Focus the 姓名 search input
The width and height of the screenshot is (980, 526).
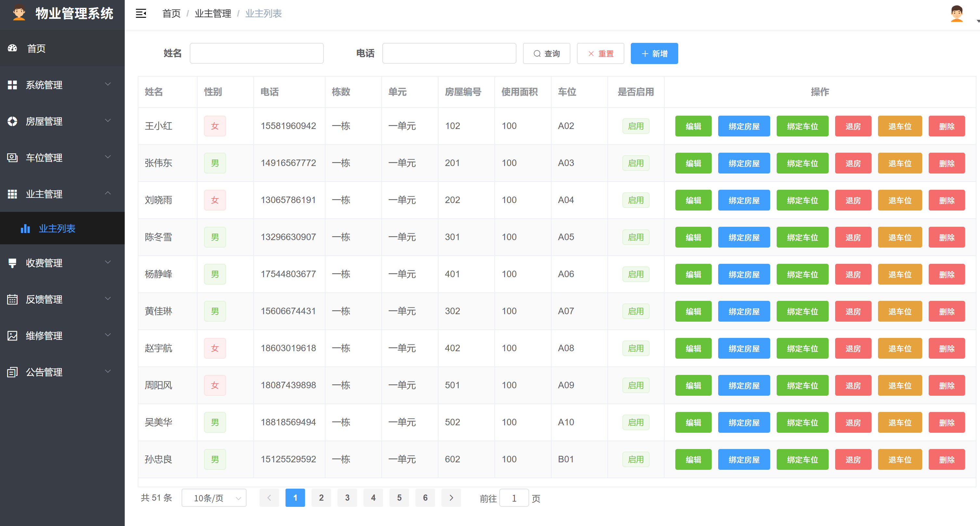coord(256,53)
